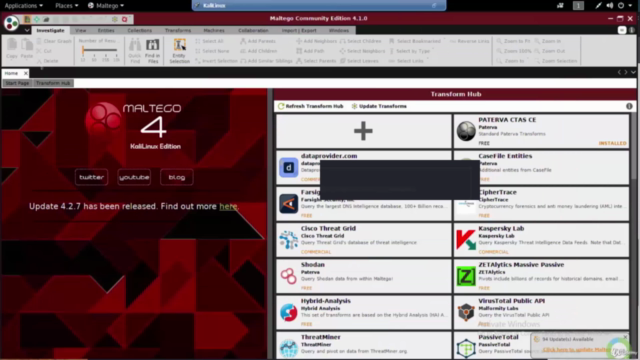Adjust the Number of Results slider
640x360 pixels.
(x=99, y=51)
